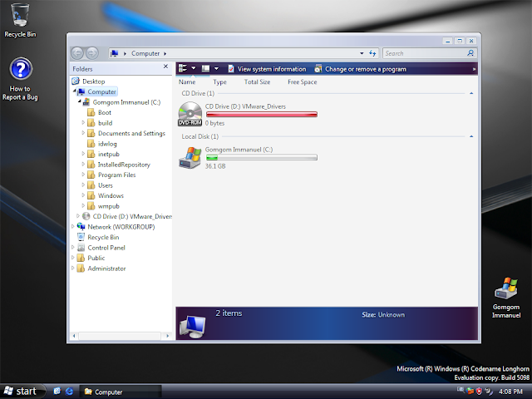Expand the Windows folder node

[83, 195]
